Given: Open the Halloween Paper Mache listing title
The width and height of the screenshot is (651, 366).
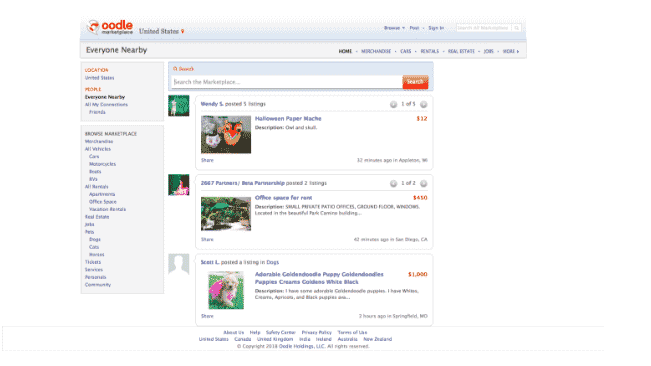Looking at the screenshot, I should pyautogui.click(x=288, y=119).
